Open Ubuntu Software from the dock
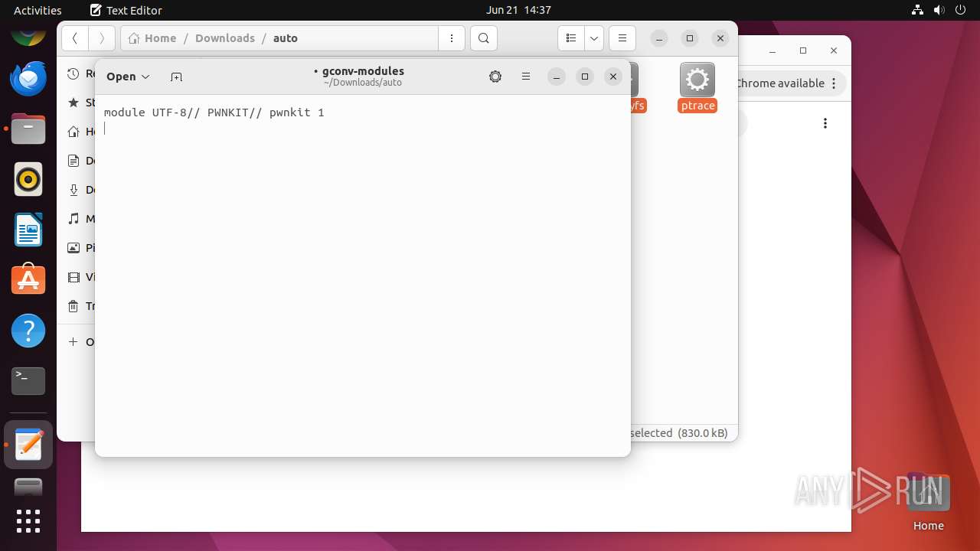This screenshot has width=980, height=551. pos(28,280)
